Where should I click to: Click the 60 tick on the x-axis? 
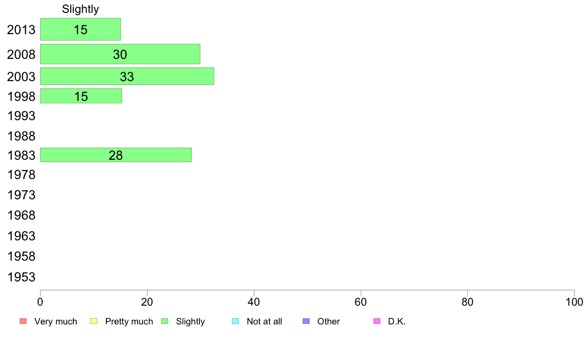click(361, 302)
